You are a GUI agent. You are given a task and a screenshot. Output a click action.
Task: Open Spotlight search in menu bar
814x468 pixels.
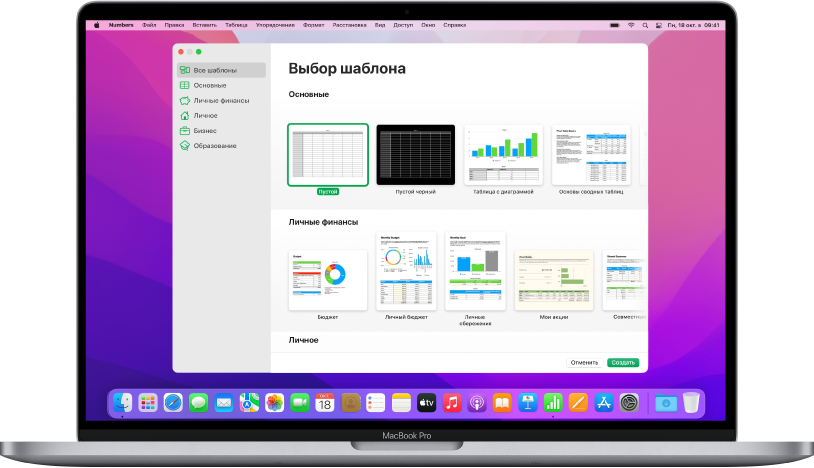(x=645, y=25)
